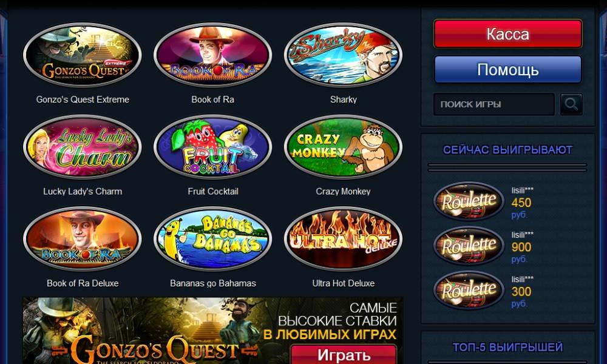Image resolution: width=607 pixels, height=364 pixels.
Task: Click the Ultra Hot Deluxe text label
Action: pyautogui.click(x=344, y=283)
